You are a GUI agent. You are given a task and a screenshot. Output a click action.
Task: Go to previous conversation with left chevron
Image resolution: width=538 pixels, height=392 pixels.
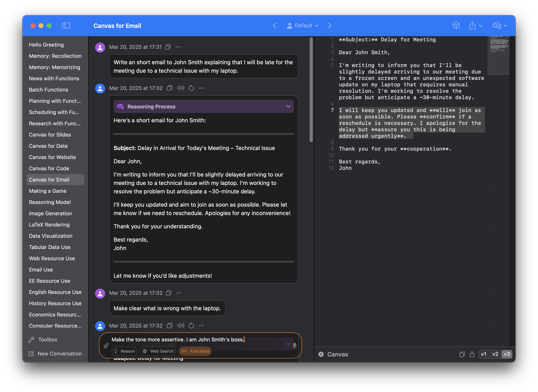coord(275,26)
